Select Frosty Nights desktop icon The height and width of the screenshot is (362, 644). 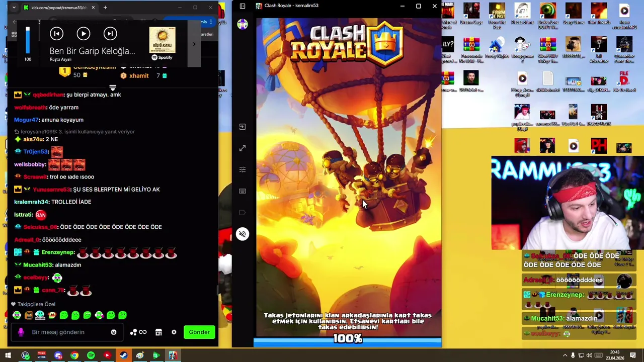[497, 48]
